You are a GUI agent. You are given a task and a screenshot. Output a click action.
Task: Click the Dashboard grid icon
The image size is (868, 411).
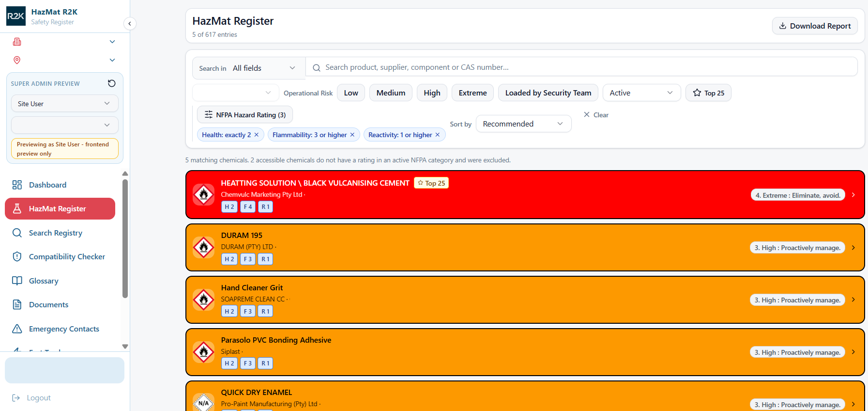pyautogui.click(x=17, y=185)
